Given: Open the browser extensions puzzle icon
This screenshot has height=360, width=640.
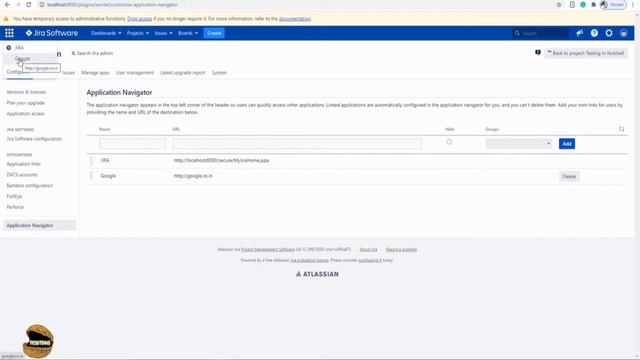Looking at the screenshot, I should click(593, 4).
